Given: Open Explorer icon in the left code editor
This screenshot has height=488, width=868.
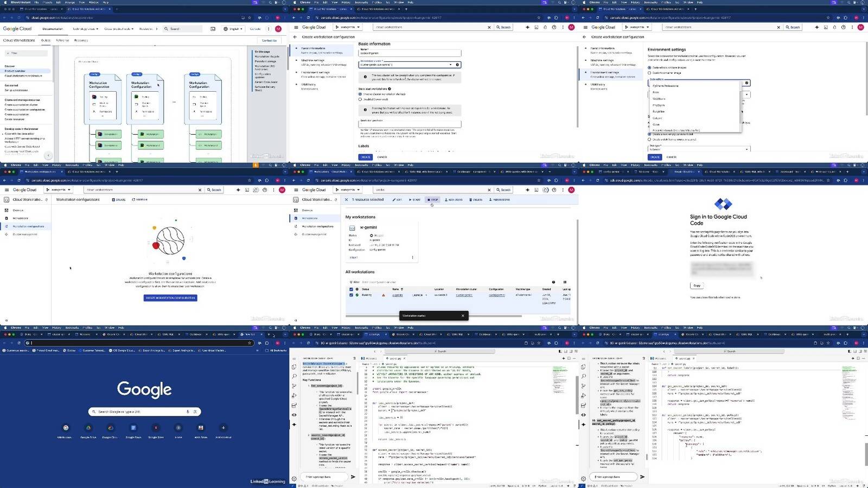Looking at the screenshot, I should (x=294, y=367).
